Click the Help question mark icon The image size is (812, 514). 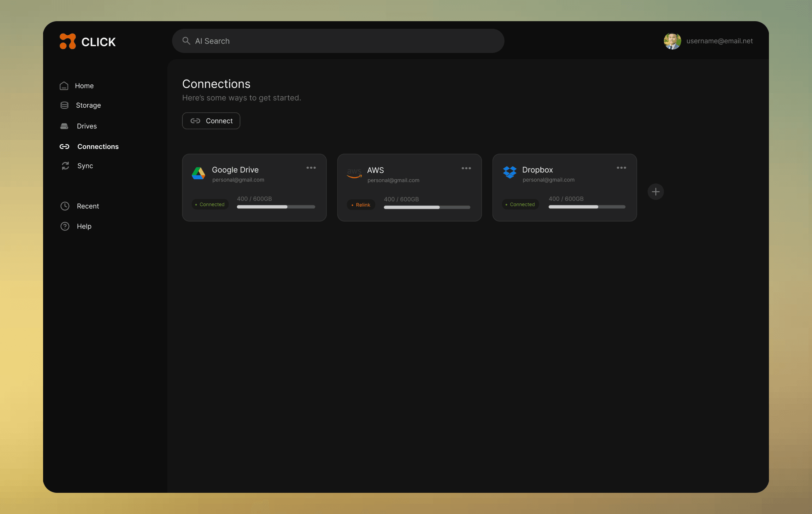pyautogui.click(x=65, y=226)
